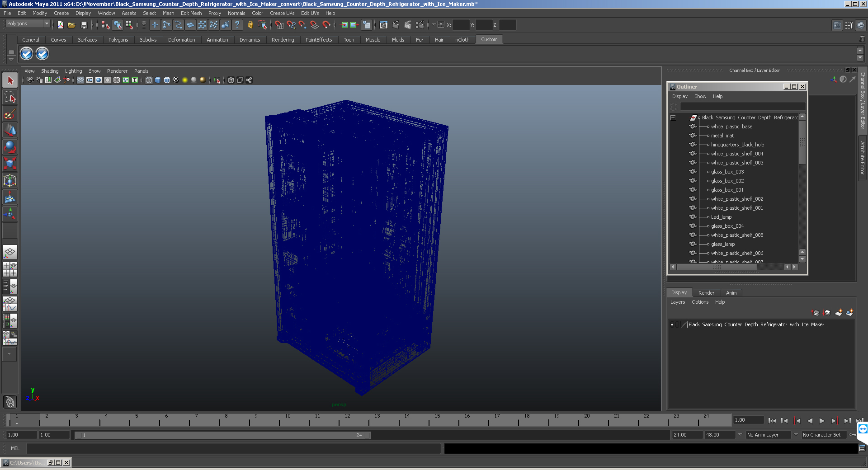Toggle smooth shade all in viewport
The image size is (868, 470).
[x=158, y=80]
